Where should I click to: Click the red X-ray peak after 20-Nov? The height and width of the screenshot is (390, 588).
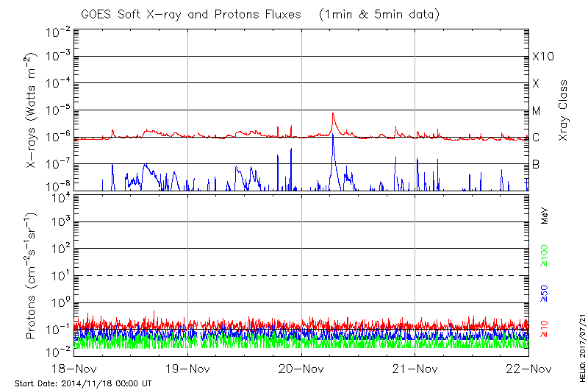coord(333,115)
